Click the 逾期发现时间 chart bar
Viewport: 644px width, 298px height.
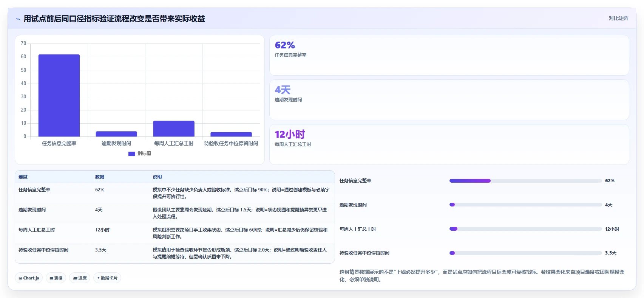(116, 134)
